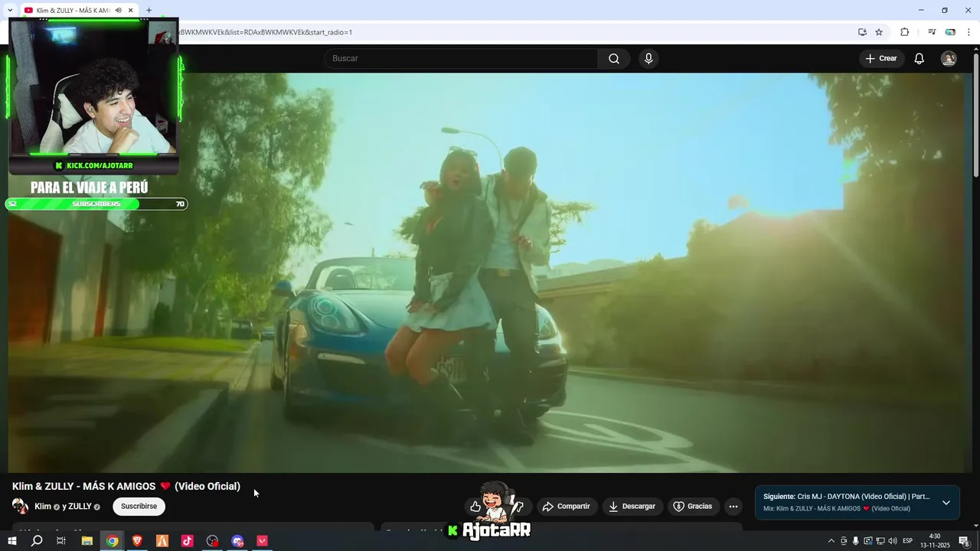The image size is (980, 551).
Task: Open the Klim channel avatar
Action: pyautogui.click(x=21, y=507)
